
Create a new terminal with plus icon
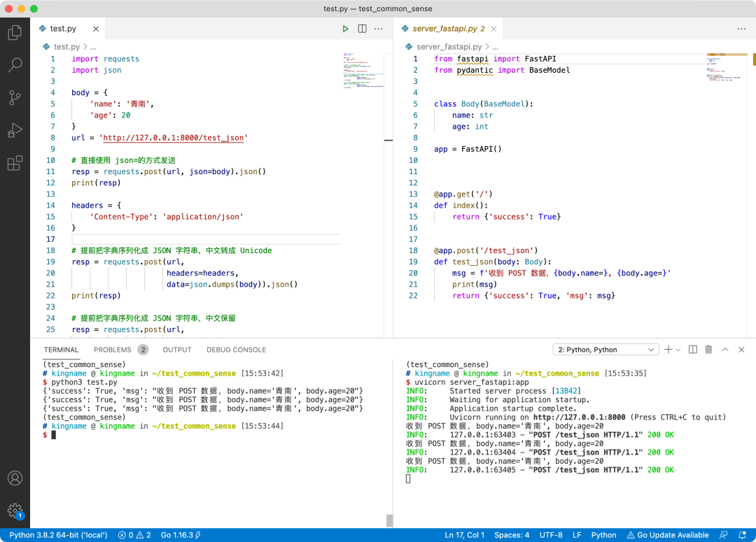(668, 349)
